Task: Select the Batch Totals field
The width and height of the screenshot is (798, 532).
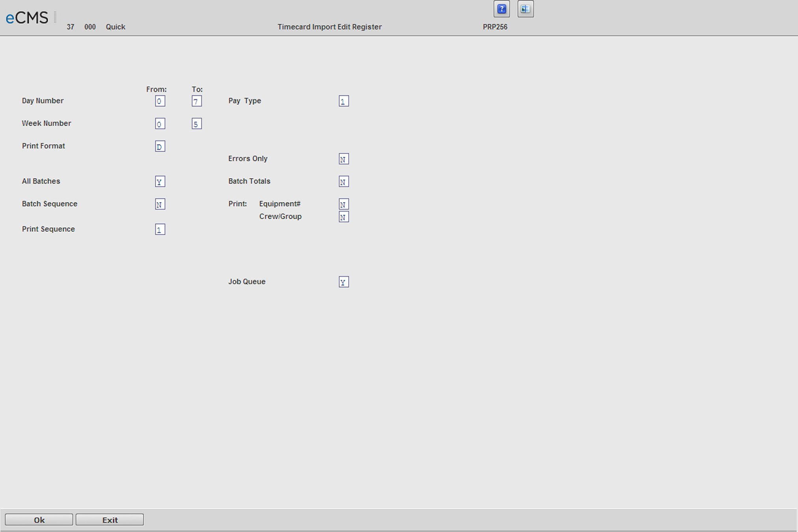Action: click(344, 182)
